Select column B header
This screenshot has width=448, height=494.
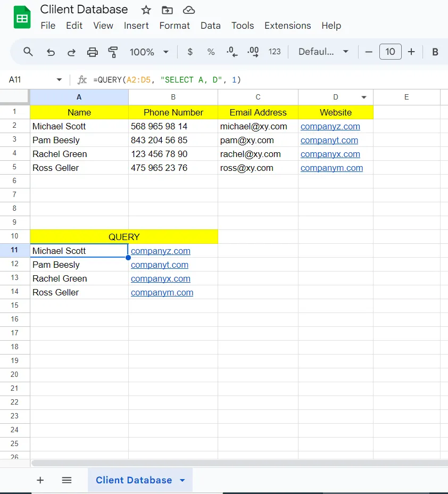coord(173,97)
